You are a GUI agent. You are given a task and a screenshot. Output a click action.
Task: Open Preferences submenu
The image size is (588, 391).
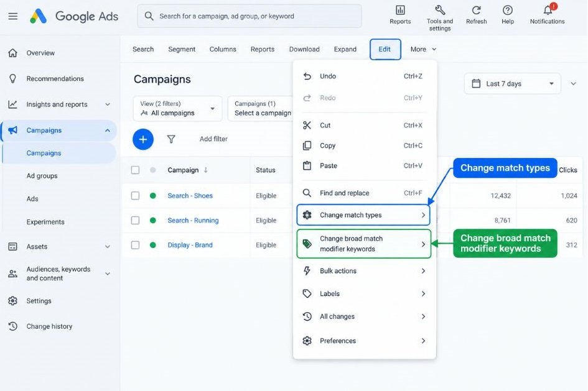364,341
